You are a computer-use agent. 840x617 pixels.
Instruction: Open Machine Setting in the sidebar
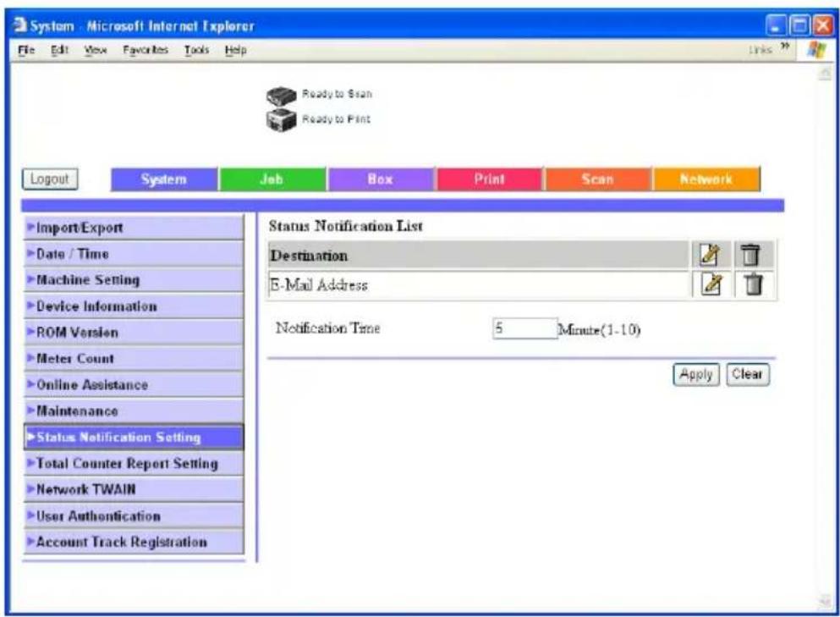point(134,280)
